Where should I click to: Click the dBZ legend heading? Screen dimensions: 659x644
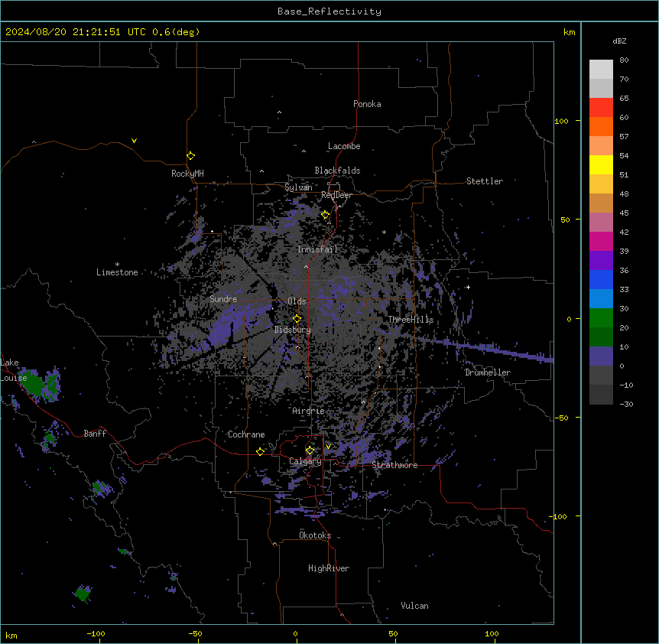click(619, 41)
